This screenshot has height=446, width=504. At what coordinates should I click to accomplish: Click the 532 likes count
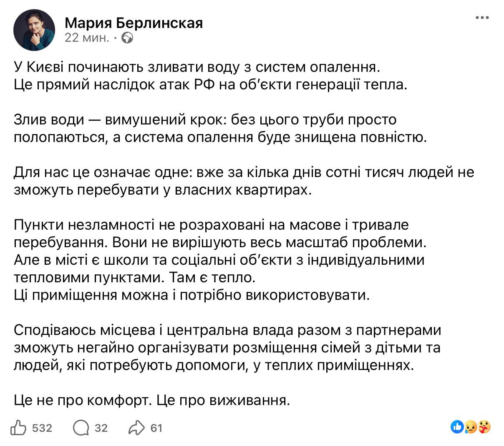[42, 428]
